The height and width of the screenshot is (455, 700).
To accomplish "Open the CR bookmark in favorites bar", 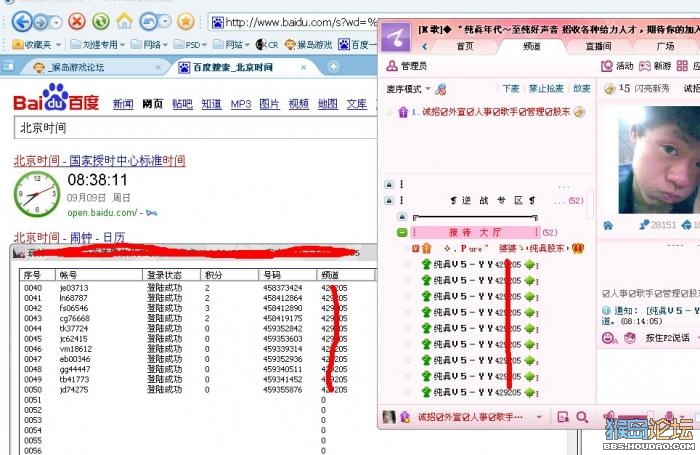I will click(267, 44).
